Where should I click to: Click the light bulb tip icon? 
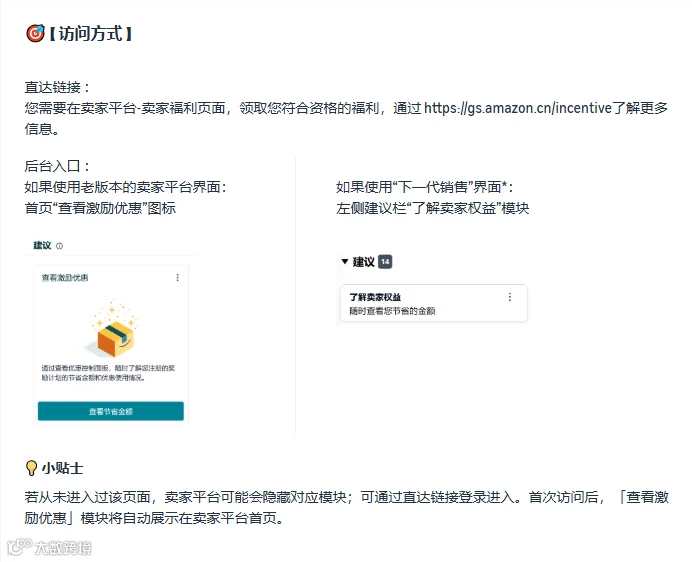pyautogui.click(x=31, y=468)
